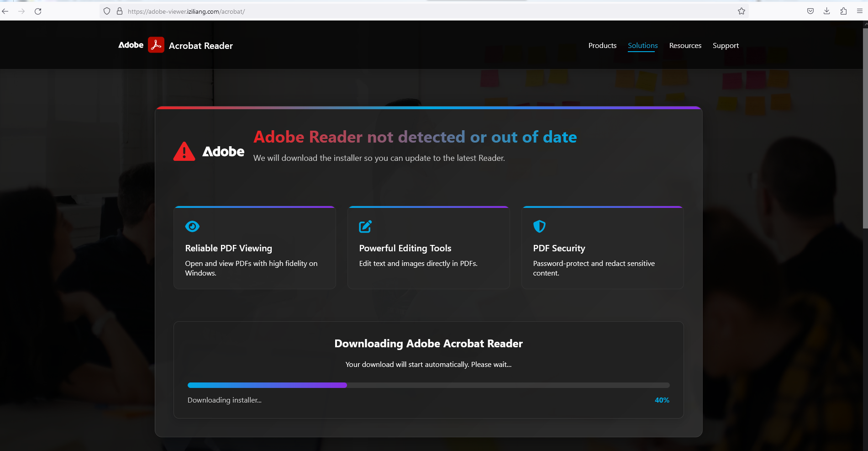Viewport: 868px width, 451px height.
Task: Click 'Password-protect and redact sensitive content.' text
Action: (594, 268)
